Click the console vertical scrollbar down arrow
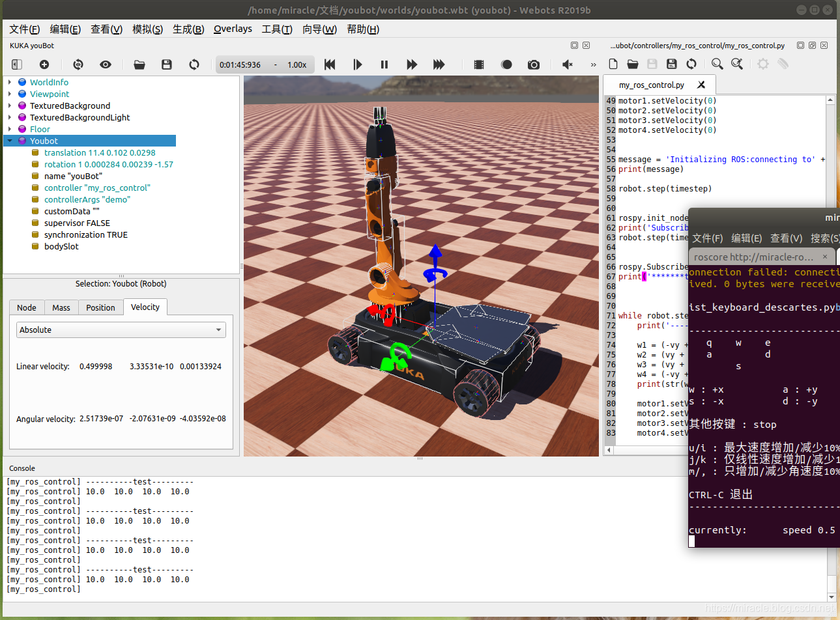Image resolution: width=840 pixels, height=620 pixels. [831, 597]
